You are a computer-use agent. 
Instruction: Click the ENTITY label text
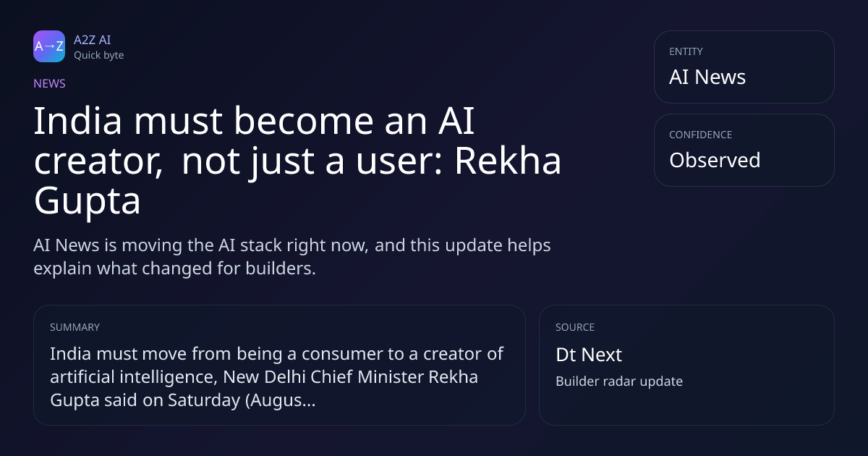(x=686, y=51)
